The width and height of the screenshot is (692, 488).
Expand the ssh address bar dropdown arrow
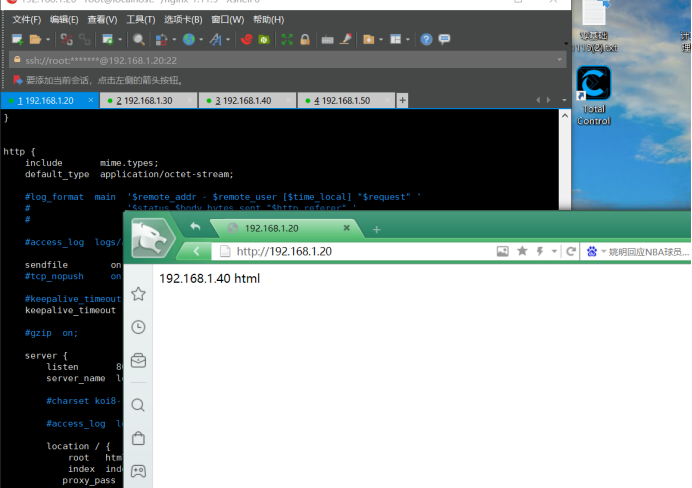tap(560, 60)
